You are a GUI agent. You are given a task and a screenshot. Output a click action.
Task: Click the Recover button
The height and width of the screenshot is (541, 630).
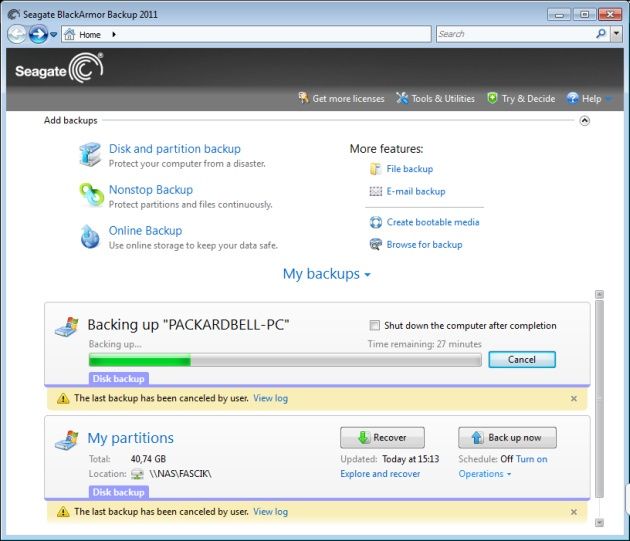(x=382, y=438)
